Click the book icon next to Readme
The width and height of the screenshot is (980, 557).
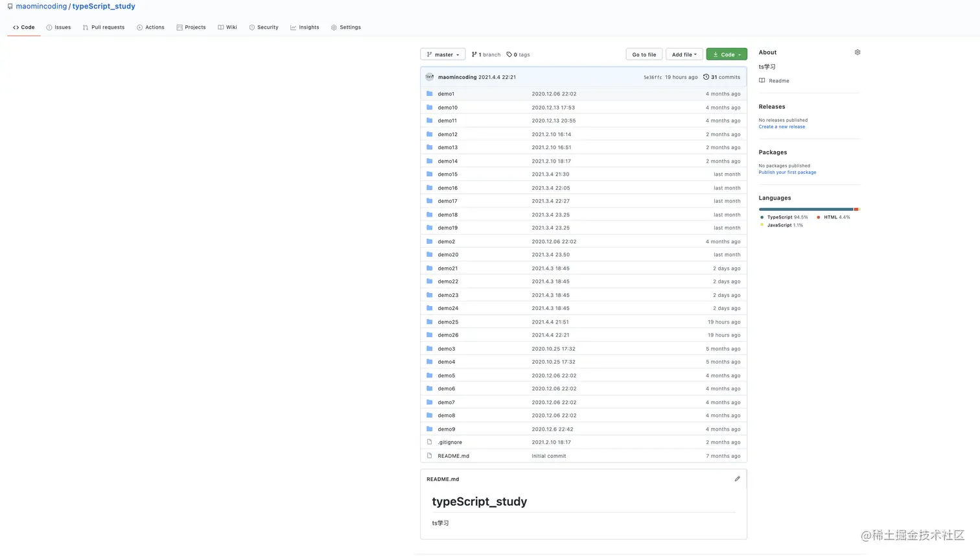click(x=762, y=80)
